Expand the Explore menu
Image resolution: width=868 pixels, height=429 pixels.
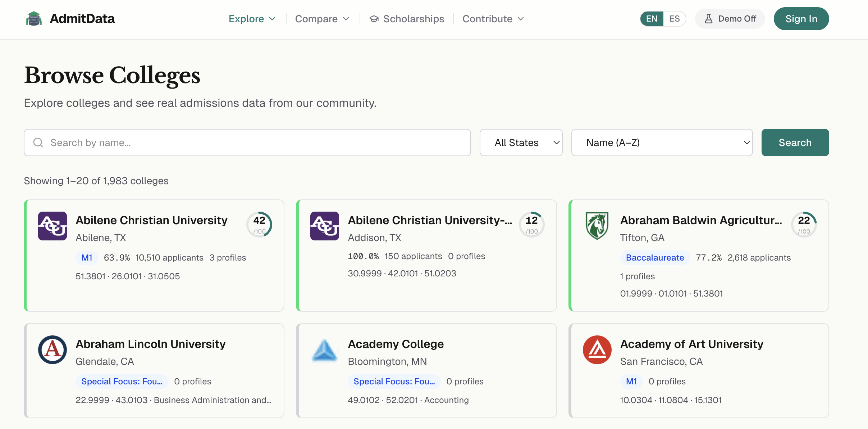pyautogui.click(x=252, y=19)
